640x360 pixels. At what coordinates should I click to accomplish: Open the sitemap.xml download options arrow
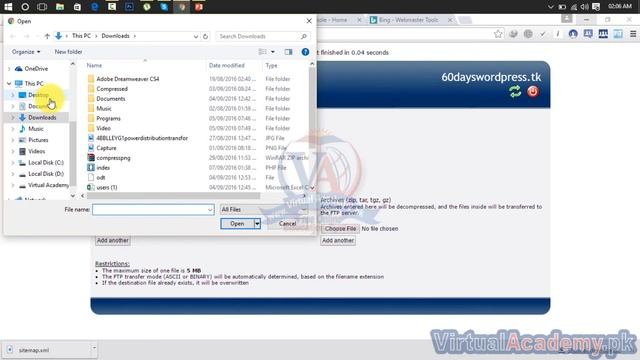click(94, 348)
